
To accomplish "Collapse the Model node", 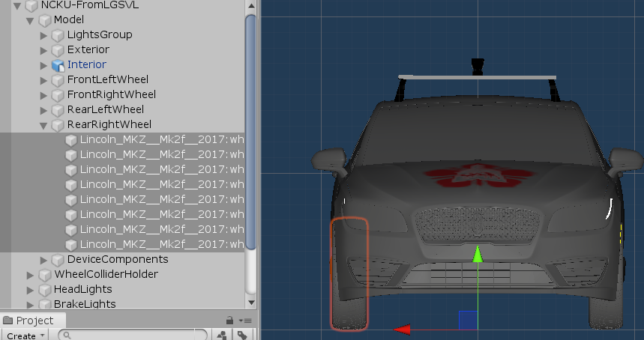I will (x=30, y=20).
